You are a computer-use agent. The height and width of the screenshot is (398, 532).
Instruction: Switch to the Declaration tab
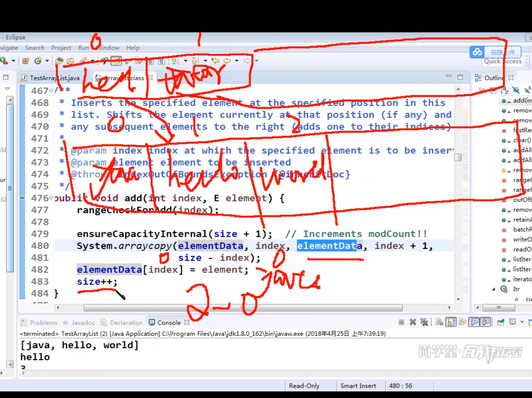tap(122, 323)
